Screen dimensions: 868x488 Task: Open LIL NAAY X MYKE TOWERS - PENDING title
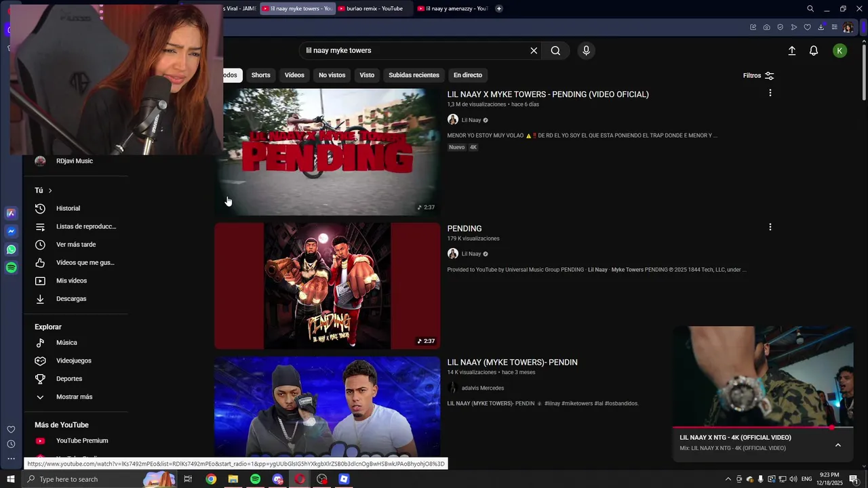click(548, 94)
